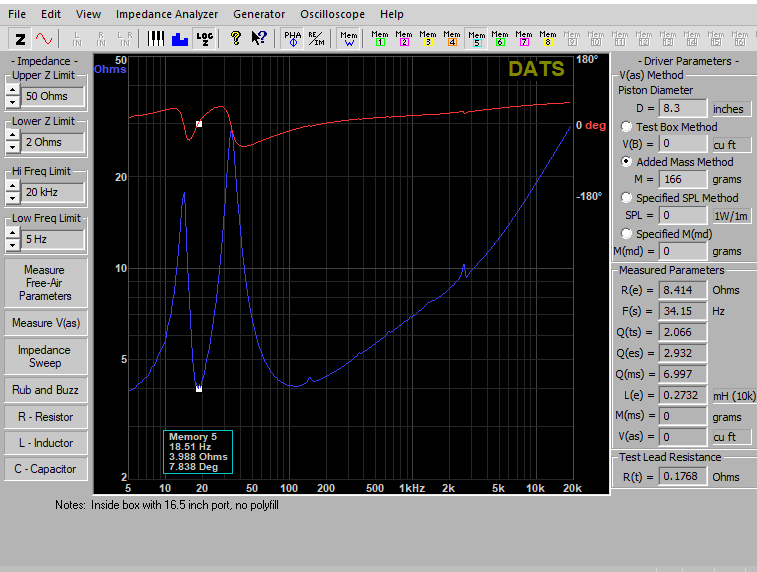Click the R - Resistor button

click(45, 417)
